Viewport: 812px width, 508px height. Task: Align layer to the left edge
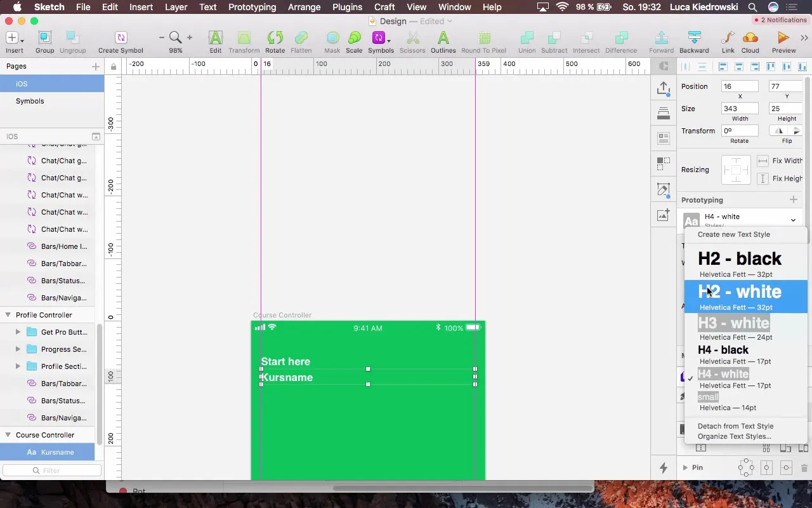click(x=723, y=67)
